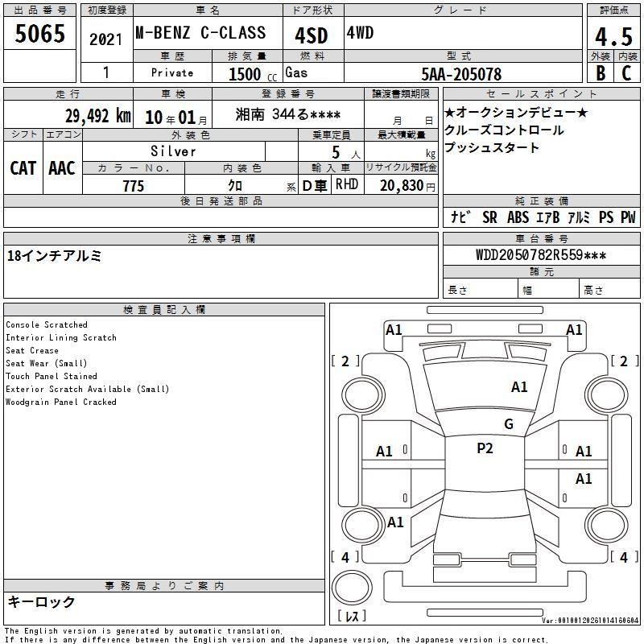Screen dimensions: 644x644
Task: Click the RHD steering value
Action: [x=347, y=184]
